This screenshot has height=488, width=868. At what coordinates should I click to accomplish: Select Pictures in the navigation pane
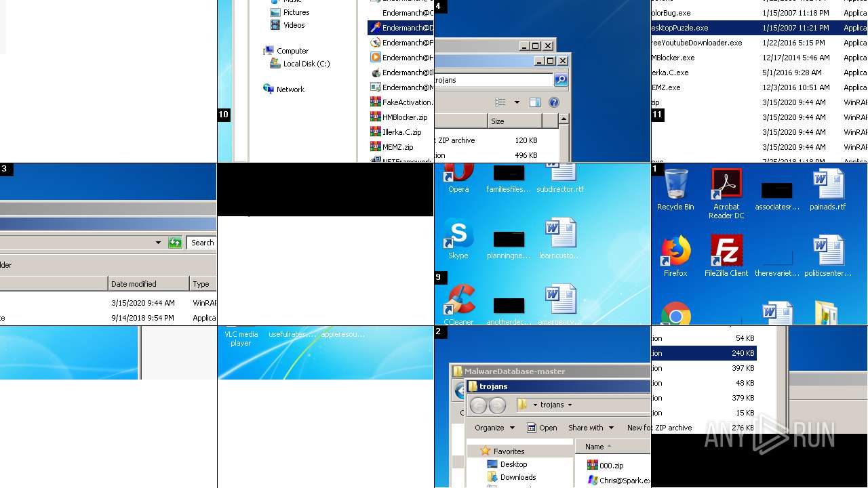coord(290,12)
